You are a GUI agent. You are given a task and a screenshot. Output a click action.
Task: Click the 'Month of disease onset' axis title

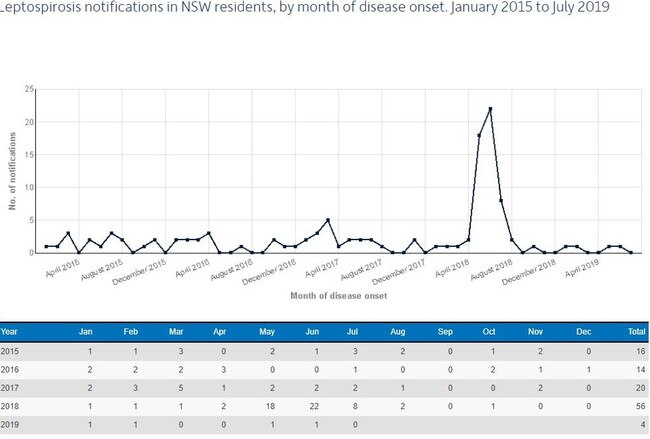tap(339, 296)
